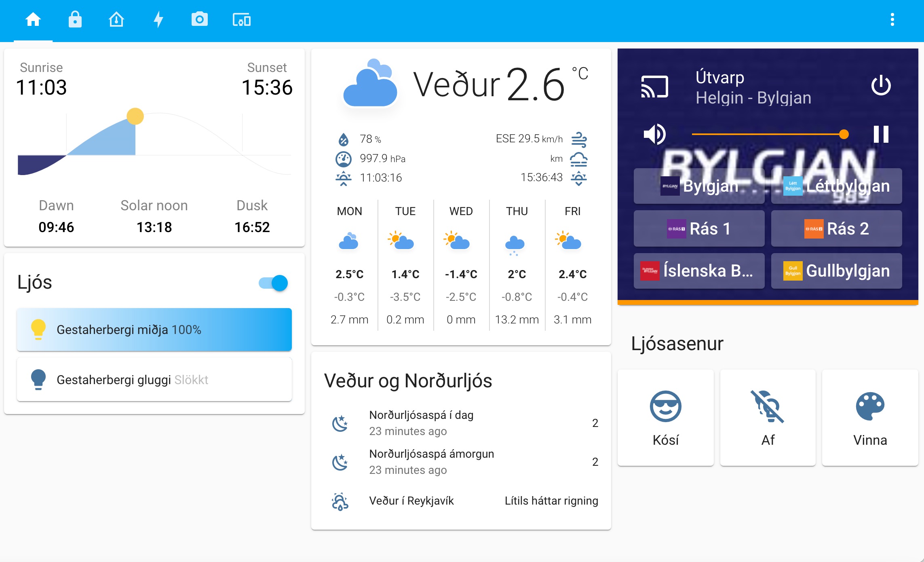Activate the Vinna palette scene

point(870,417)
